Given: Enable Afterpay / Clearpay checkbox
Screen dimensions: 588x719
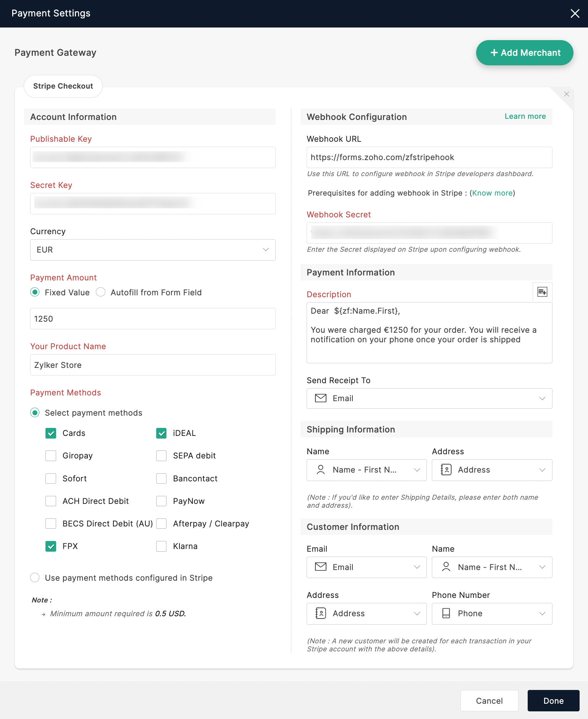Looking at the screenshot, I should [162, 524].
